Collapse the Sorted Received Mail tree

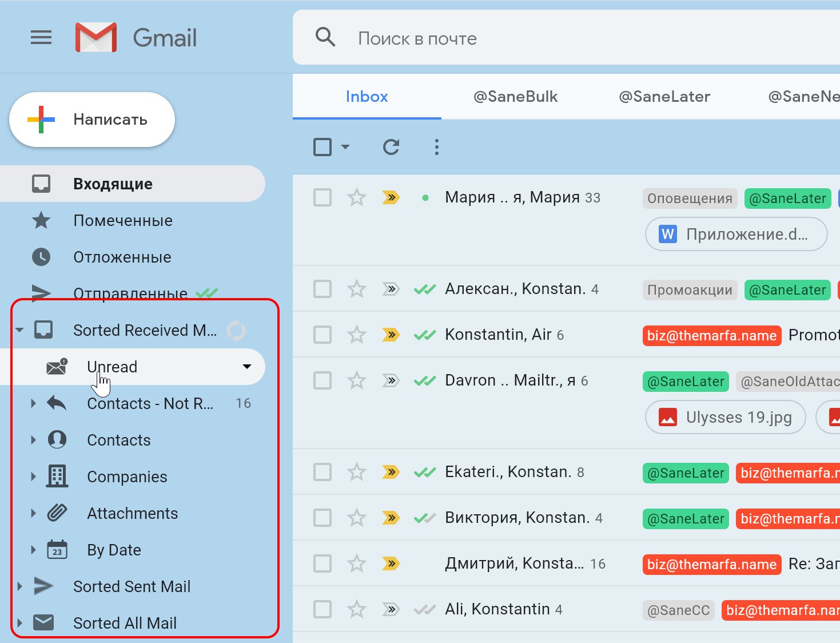(20, 330)
